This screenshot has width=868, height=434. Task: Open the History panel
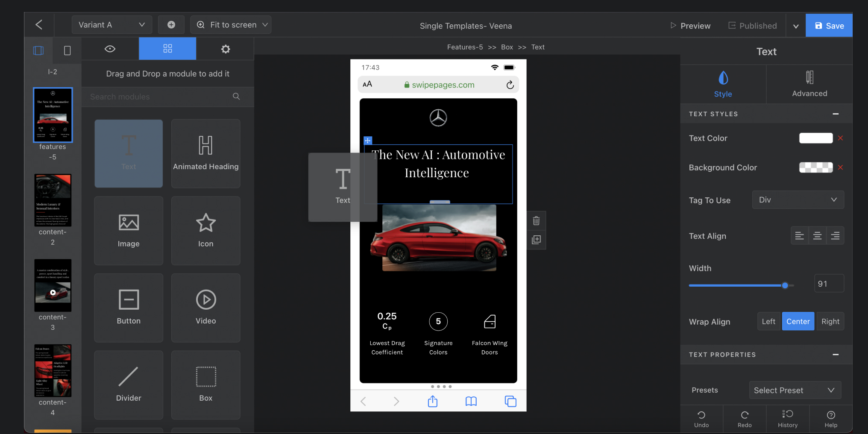[x=787, y=419]
